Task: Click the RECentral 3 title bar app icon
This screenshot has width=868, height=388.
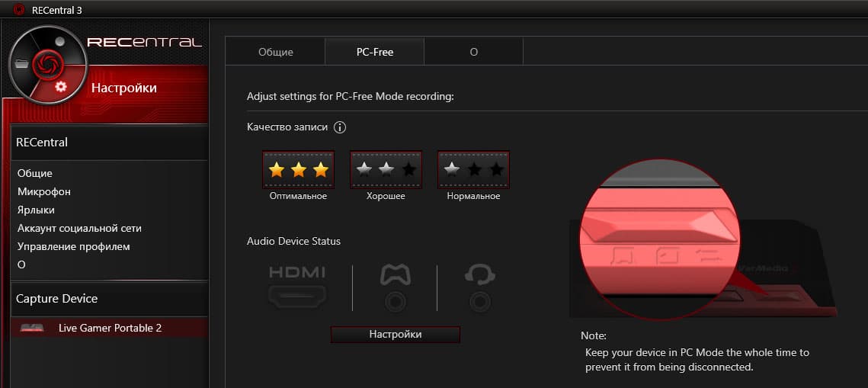Action: click(19, 9)
